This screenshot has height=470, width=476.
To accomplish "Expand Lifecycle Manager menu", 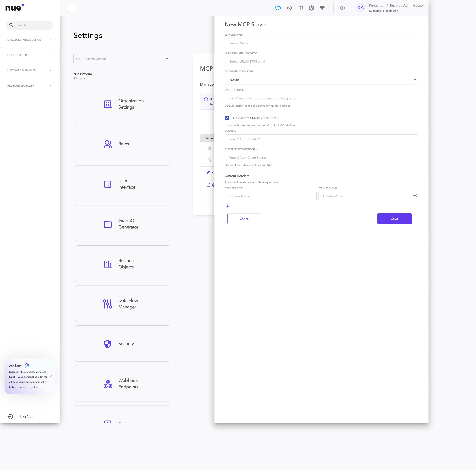I will [30, 70].
